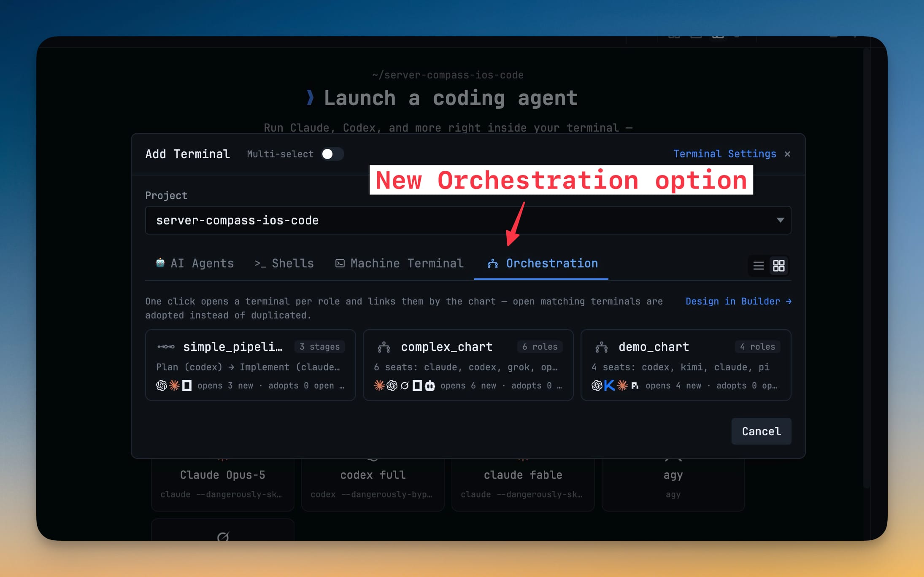The image size is (924, 577).
Task: Click the white square icon in complex_chart card
Action: point(417,386)
